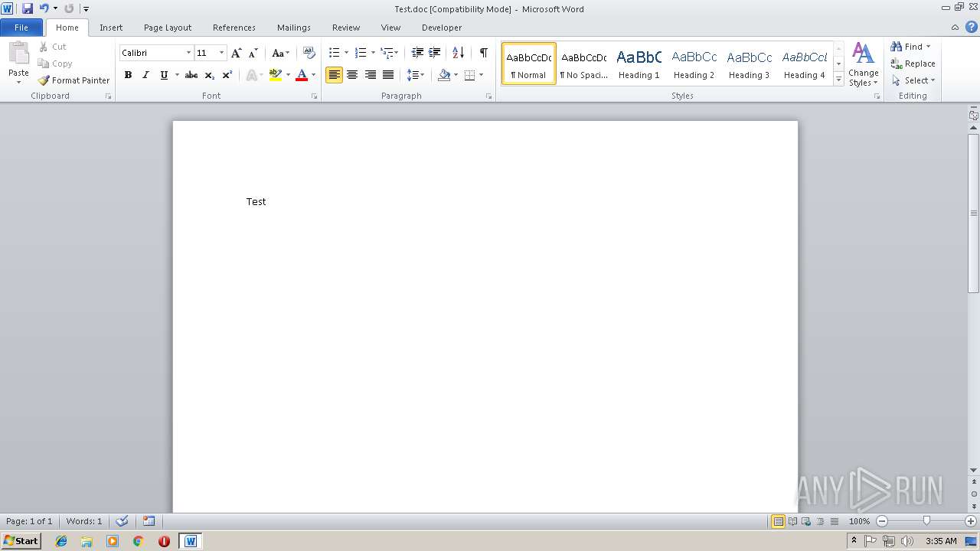
Task: Click the Sort icon
Action: click(458, 53)
